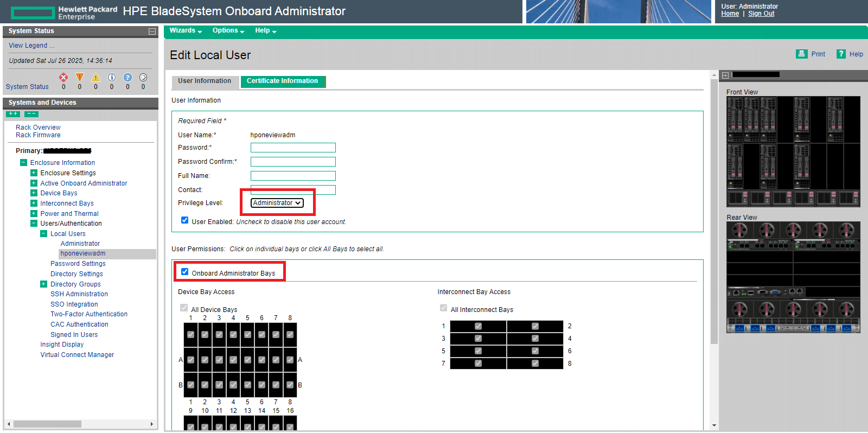Click the Rear View enclosure image
Screen dimensions: 868x433
pos(793,277)
